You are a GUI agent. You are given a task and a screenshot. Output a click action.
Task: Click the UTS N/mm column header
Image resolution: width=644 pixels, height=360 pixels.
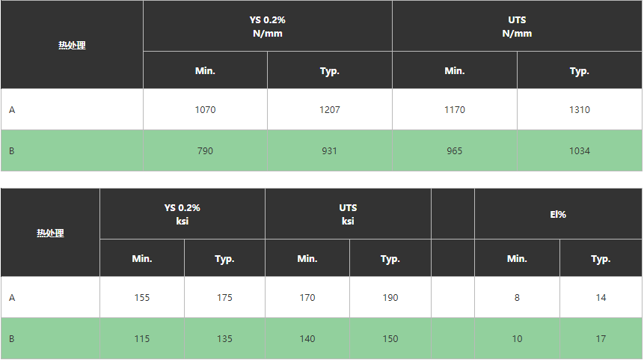coord(517,26)
